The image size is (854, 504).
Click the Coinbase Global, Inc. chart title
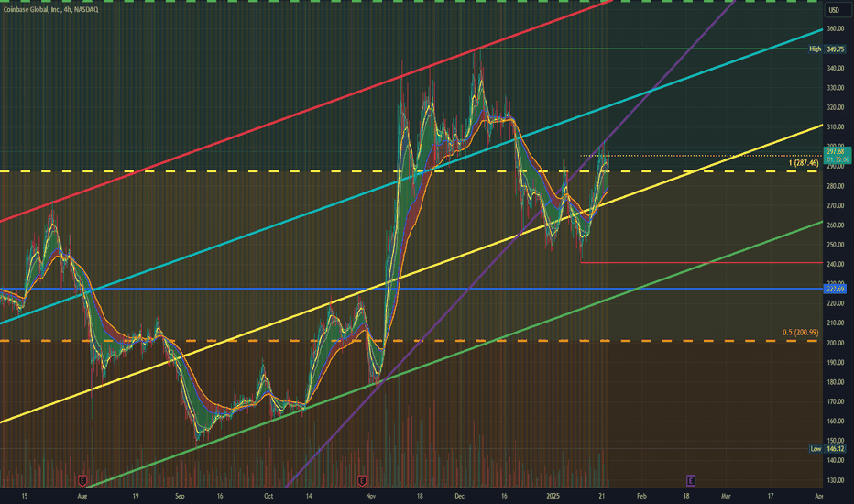pyautogui.click(x=50, y=10)
